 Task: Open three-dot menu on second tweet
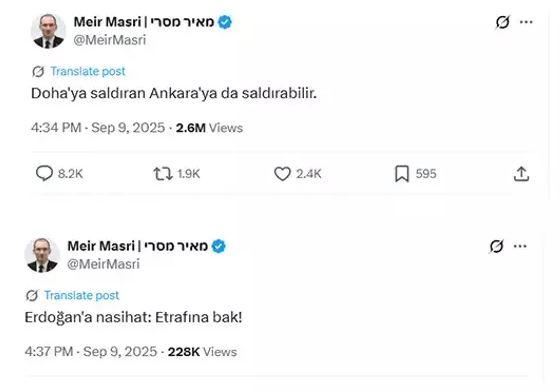coord(520,246)
